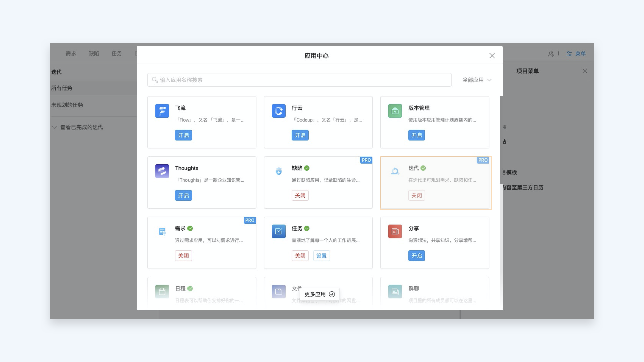Viewport: 644px width, 362px height.
Task: Disable the 需求 app with 关闭
Action: point(183,256)
